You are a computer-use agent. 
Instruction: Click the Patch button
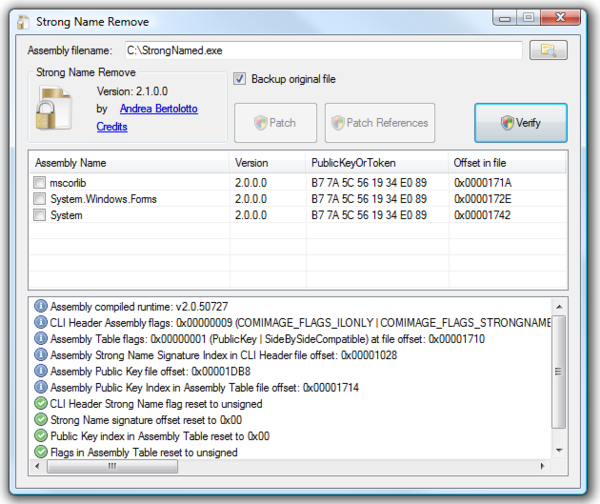(x=276, y=123)
